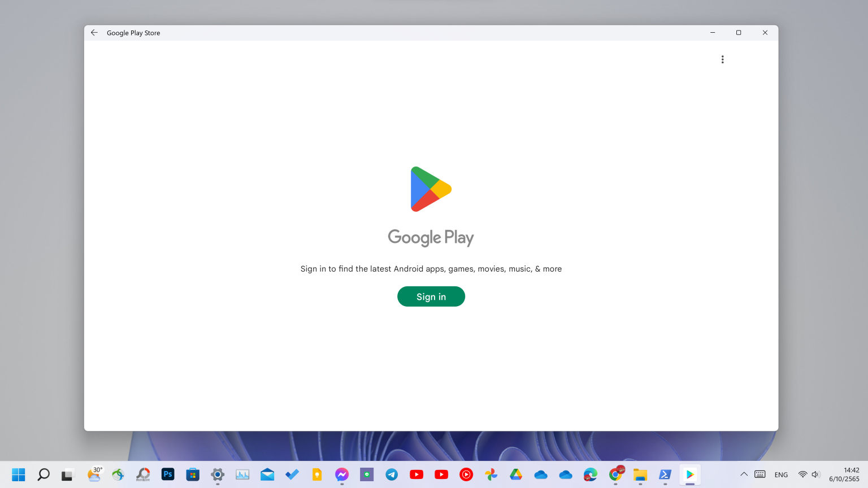Image resolution: width=868 pixels, height=488 pixels.
Task: Open the volume slider from the tray
Action: (x=815, y=474)
